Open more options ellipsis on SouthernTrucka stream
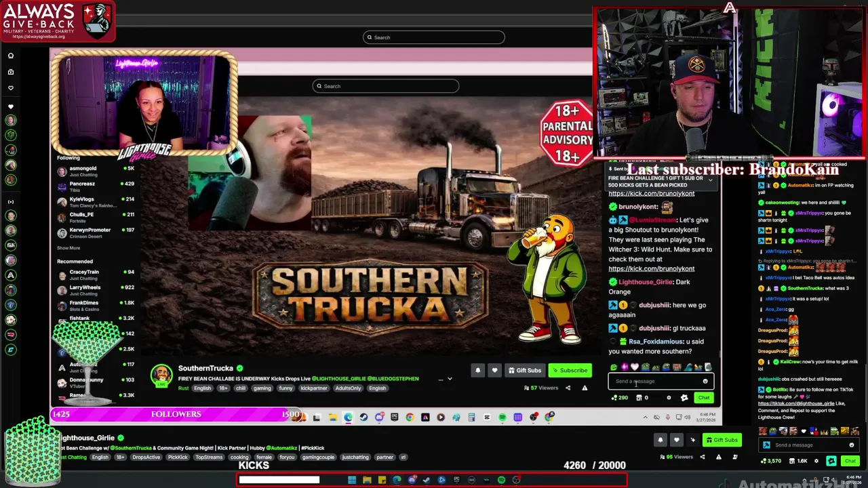868x488 pixels. pos(440,380)
